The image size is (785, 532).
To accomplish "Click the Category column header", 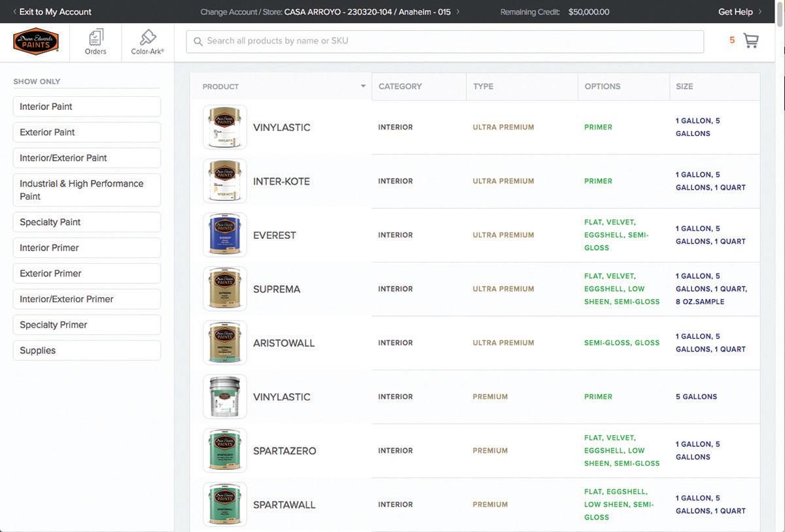I will tap(419, 86).
